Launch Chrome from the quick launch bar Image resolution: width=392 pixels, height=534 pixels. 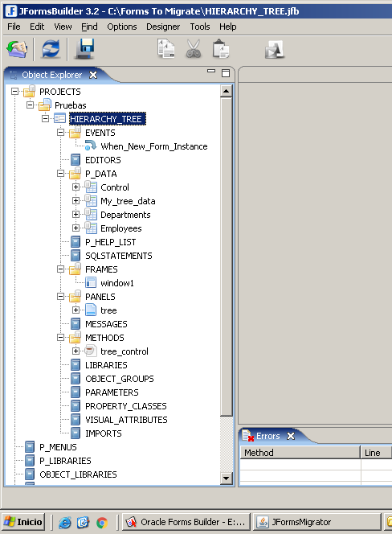[x=102, y=522]
